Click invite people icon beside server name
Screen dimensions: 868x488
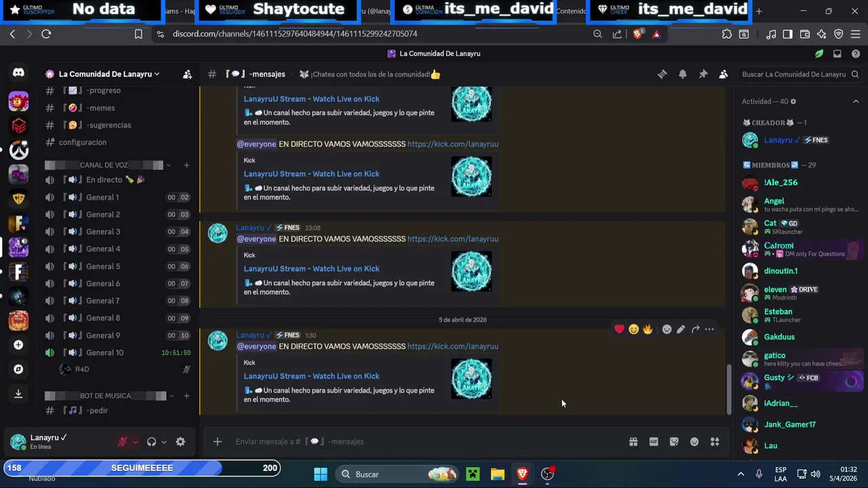(x=187, y=74)
